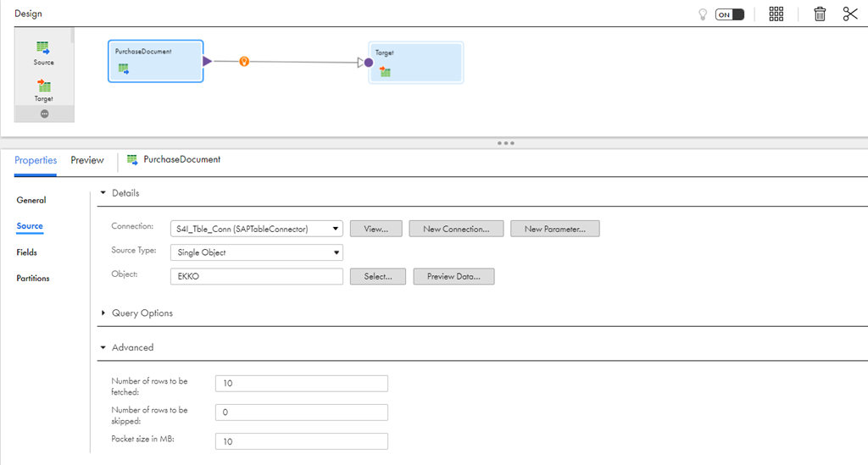868x465 pixels.
Task: Select Source transformation in the palette
Action: tap(43, 53)
